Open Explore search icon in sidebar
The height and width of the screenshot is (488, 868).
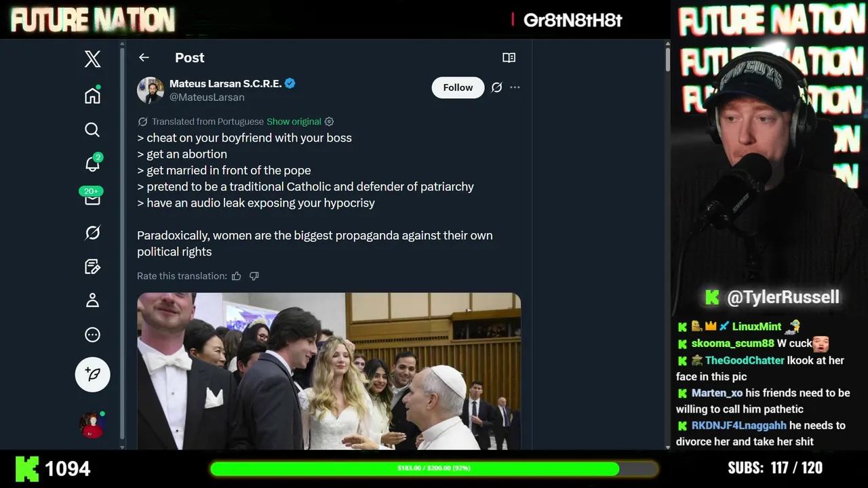pos(92,129)
